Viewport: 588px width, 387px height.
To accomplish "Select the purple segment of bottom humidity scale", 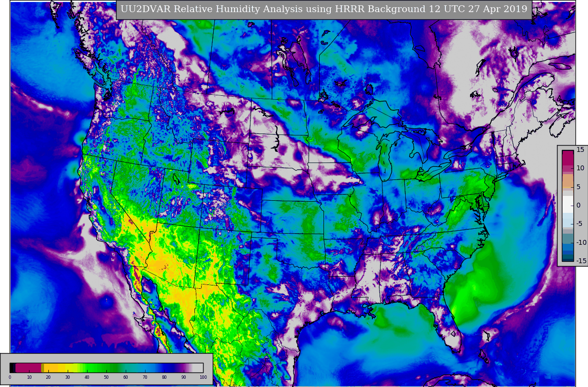I will (182, 368).
